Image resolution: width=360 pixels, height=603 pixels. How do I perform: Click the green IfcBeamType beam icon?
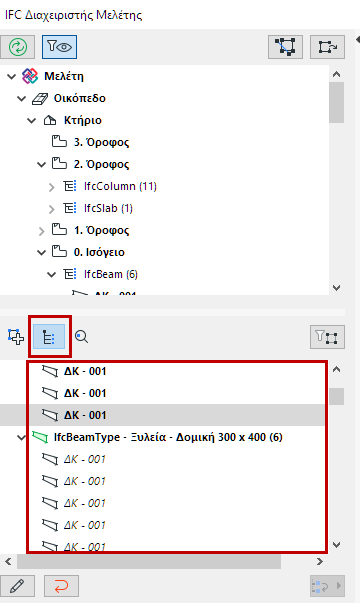(40, 437)
